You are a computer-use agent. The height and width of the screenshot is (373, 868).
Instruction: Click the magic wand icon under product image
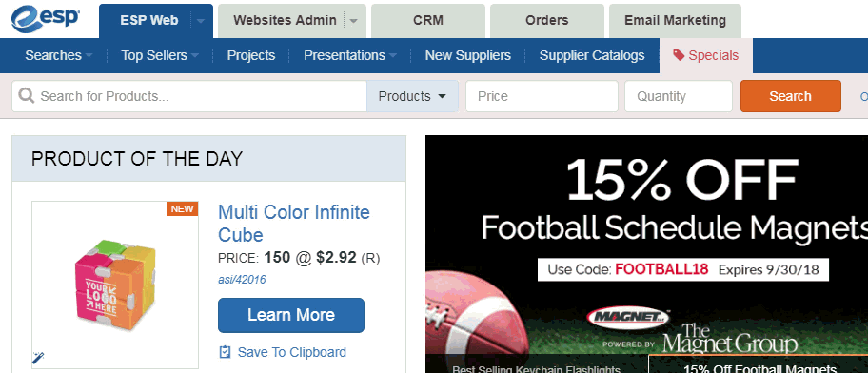click(x=38, y=358)
